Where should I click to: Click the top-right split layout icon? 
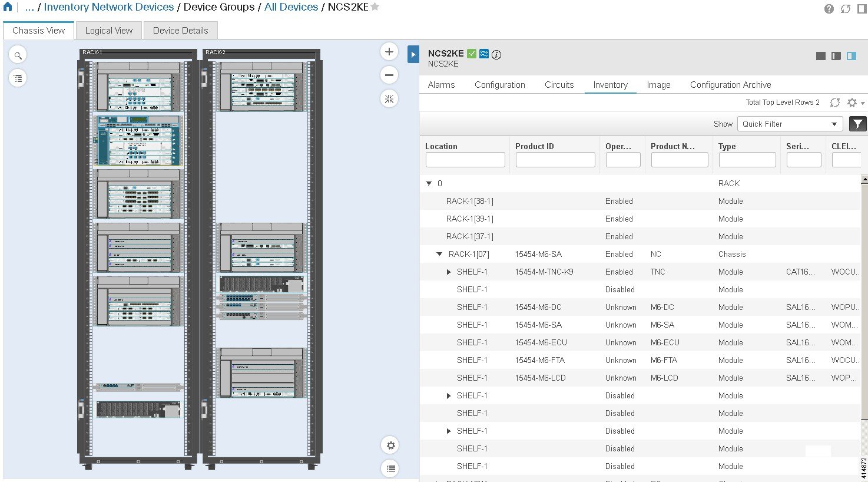pos(862,9)
